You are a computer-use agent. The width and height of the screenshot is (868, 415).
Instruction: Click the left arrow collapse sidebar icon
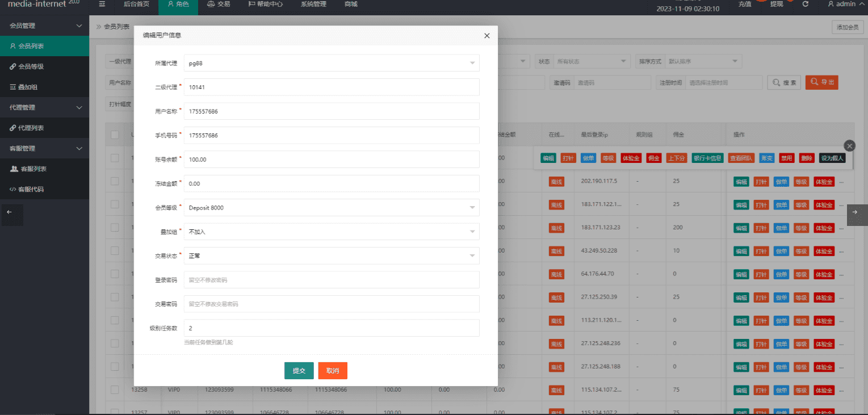9,212
